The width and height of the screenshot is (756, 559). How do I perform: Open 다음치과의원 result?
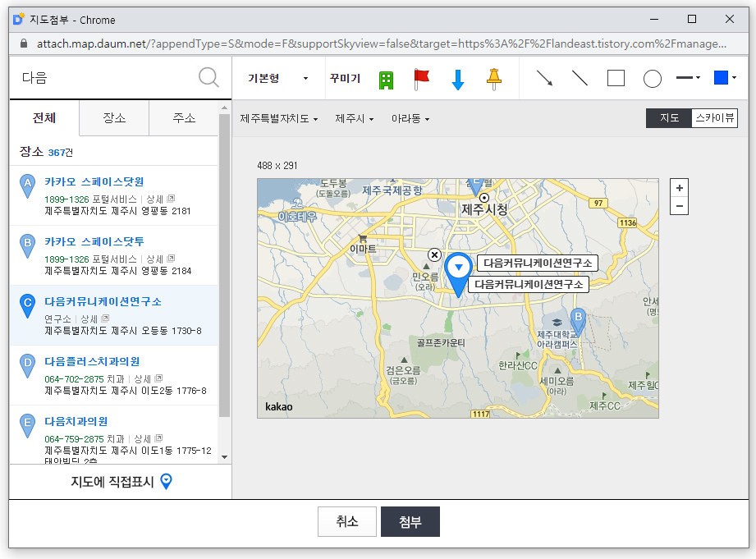[76, 421]
